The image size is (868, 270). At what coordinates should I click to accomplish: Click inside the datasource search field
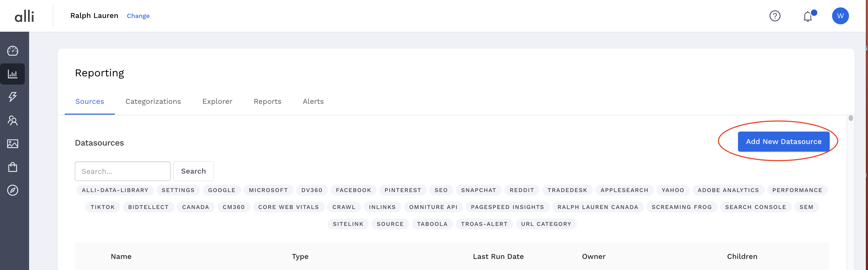122,171
